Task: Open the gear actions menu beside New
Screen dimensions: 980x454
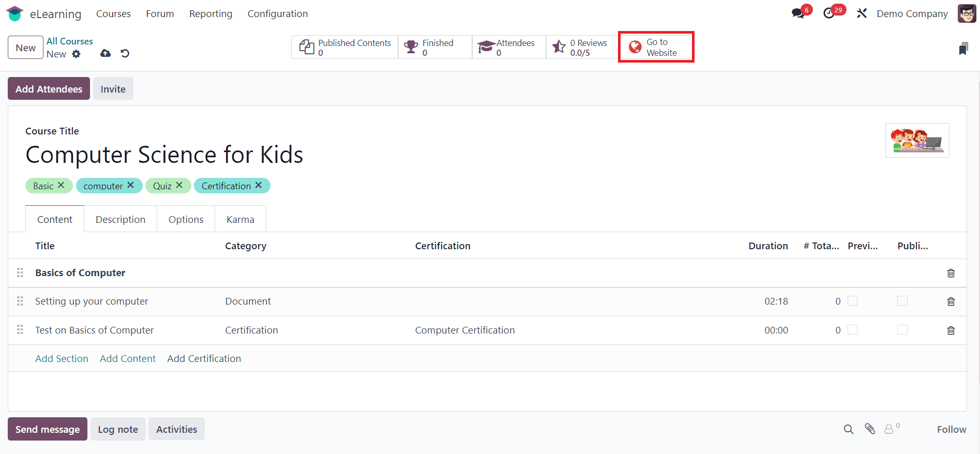Action: 77,54
